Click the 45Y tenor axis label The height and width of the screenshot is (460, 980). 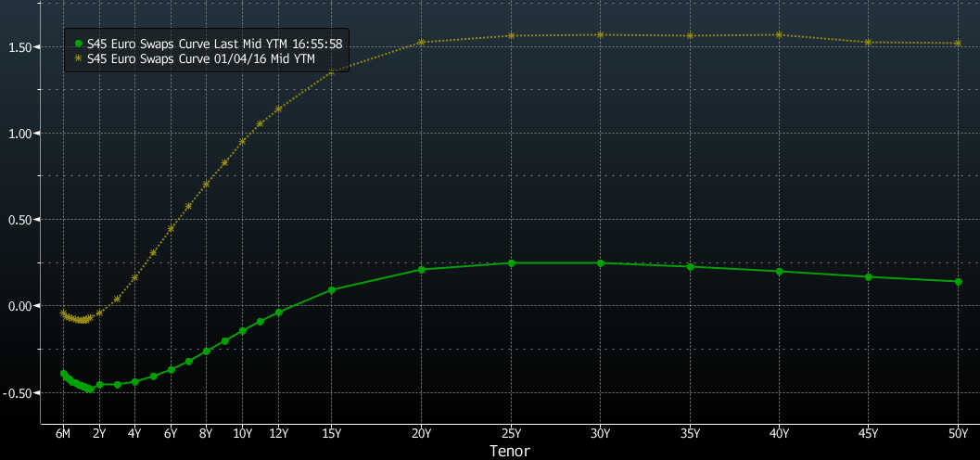[x=869, y=434]
